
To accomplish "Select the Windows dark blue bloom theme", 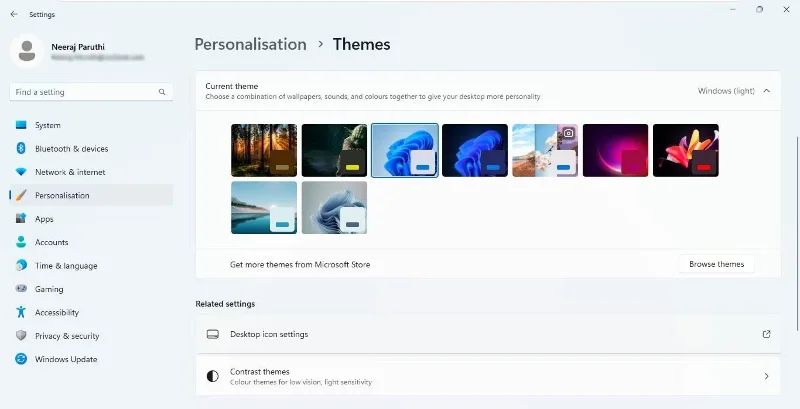I will (x=475, y=150).
